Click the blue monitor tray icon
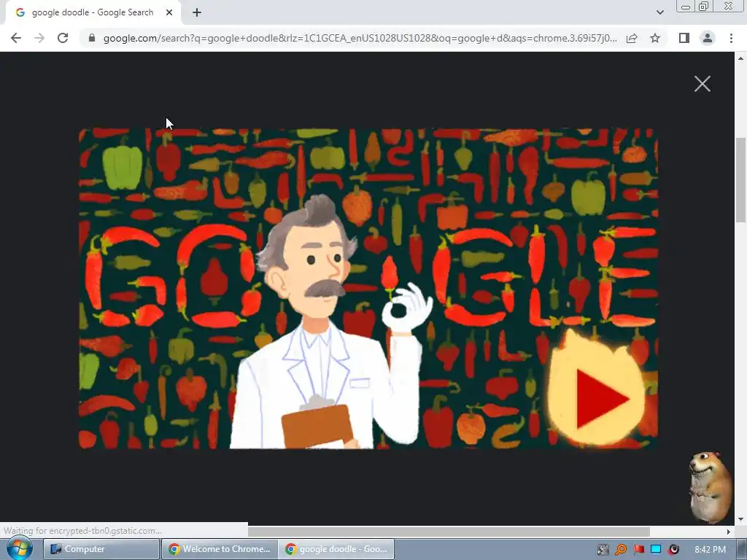 tap(656, 550)
